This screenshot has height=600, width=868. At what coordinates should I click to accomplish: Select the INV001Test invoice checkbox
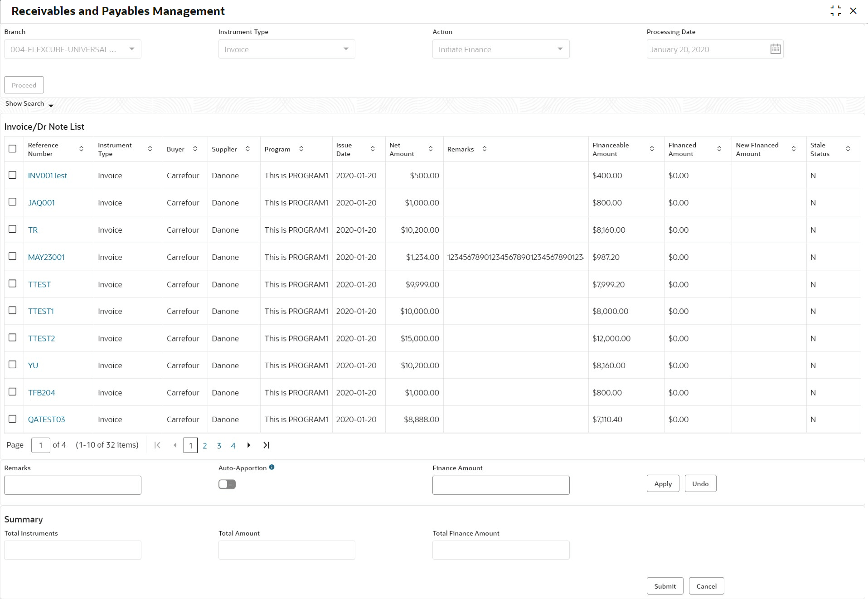(13, 175)
